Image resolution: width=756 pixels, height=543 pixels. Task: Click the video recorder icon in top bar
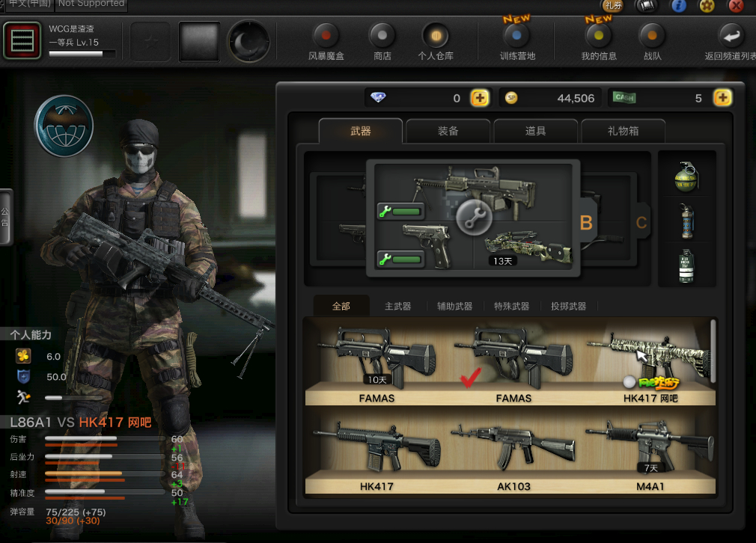point(647,6)
